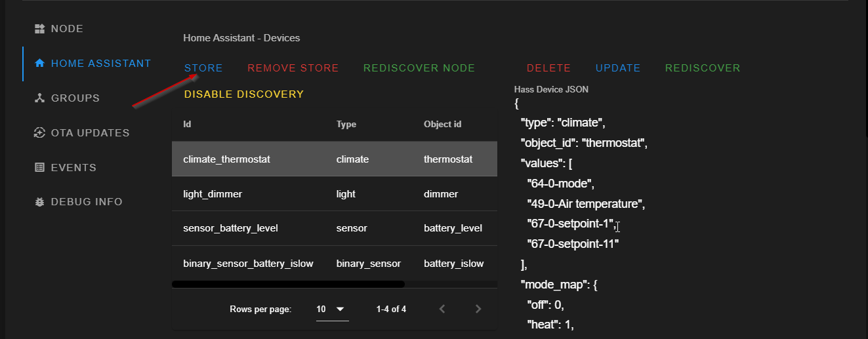This screenshot has width=868, height=339.
Task: Click the Debug Info bug icon
Action: click(39, 202)
